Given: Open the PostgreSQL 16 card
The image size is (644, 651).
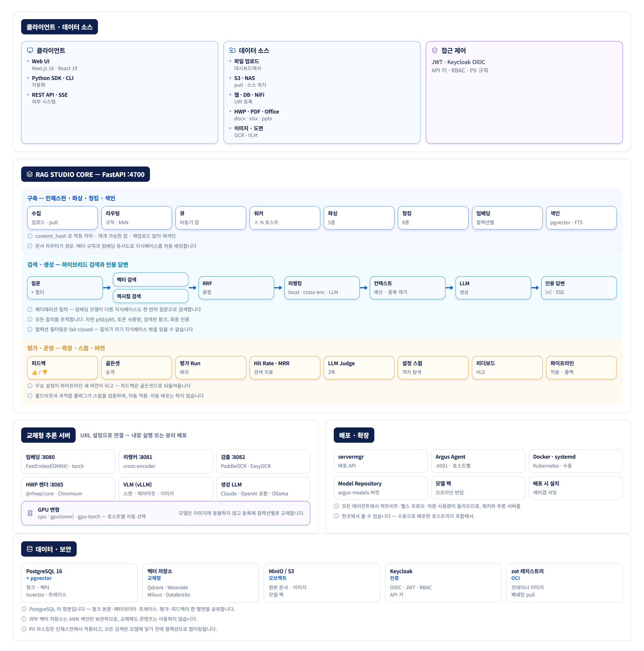Looking at the screenshot, I should click(79, 583).
